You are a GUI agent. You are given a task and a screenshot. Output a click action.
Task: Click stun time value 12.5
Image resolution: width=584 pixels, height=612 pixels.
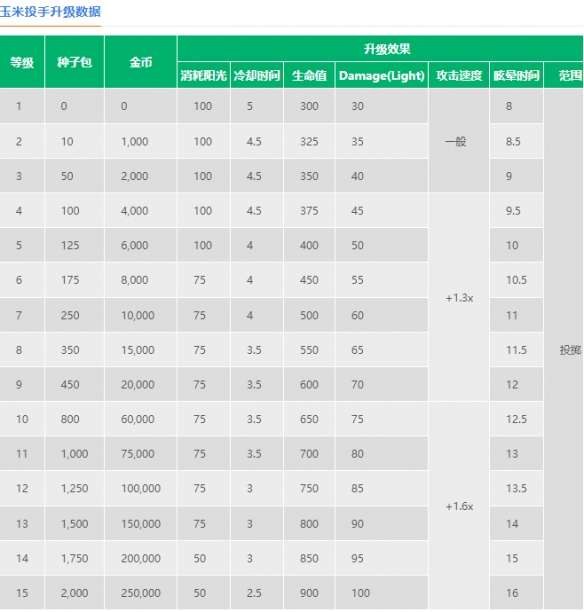click(516, 419)
